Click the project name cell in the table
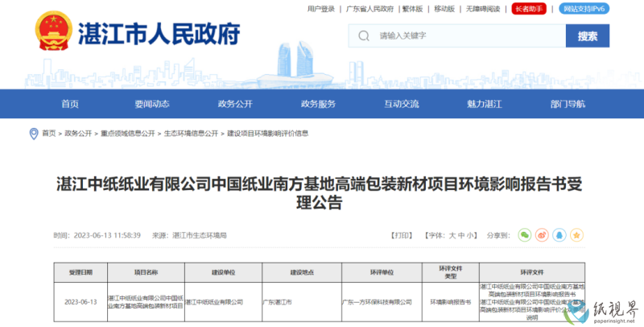The height and width of the screenshot is (327, 644). (x=146, y=302)
